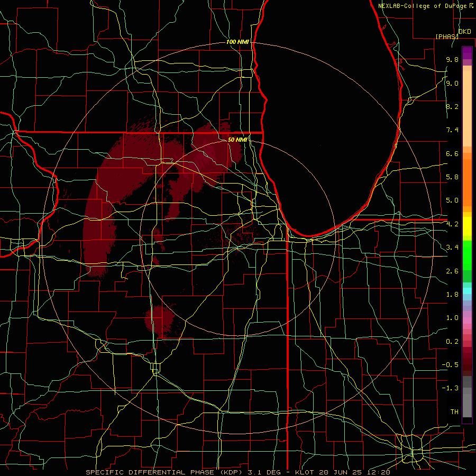Select the 5.8 legend value
The image size is (476, 476).
(452, 177)
